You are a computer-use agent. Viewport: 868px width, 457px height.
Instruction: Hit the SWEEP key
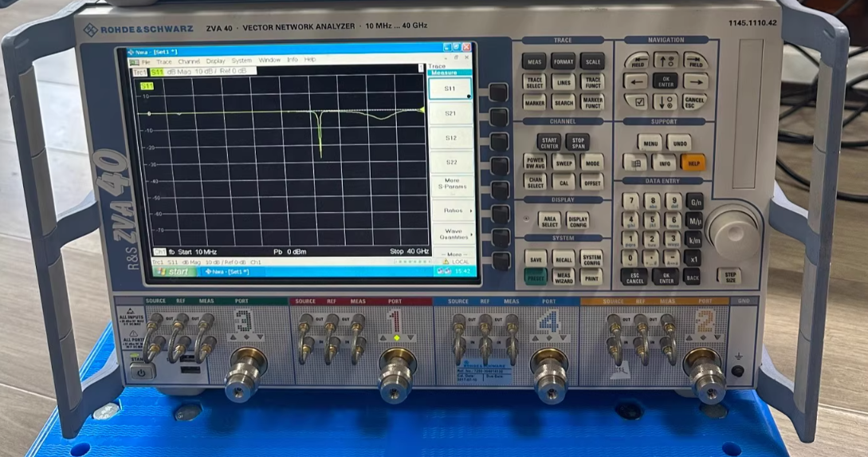pyautogui.click(x=564, y=163)
